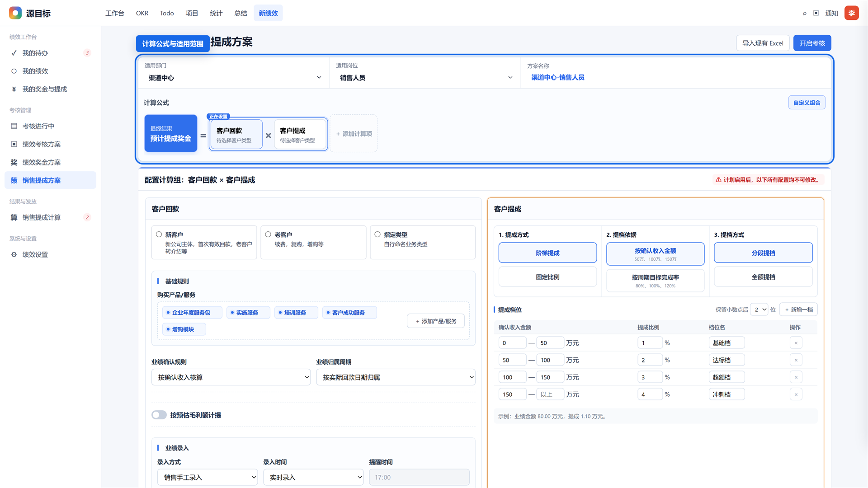Choose 阶梯提成 as commission method
Screen dimensions: 868x488
547,253
